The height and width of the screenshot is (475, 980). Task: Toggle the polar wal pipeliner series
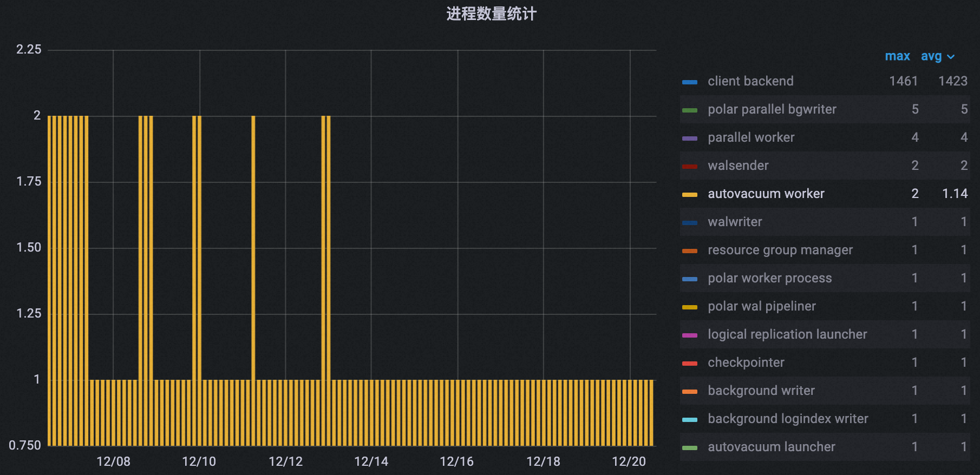click(x=762, y=306)
